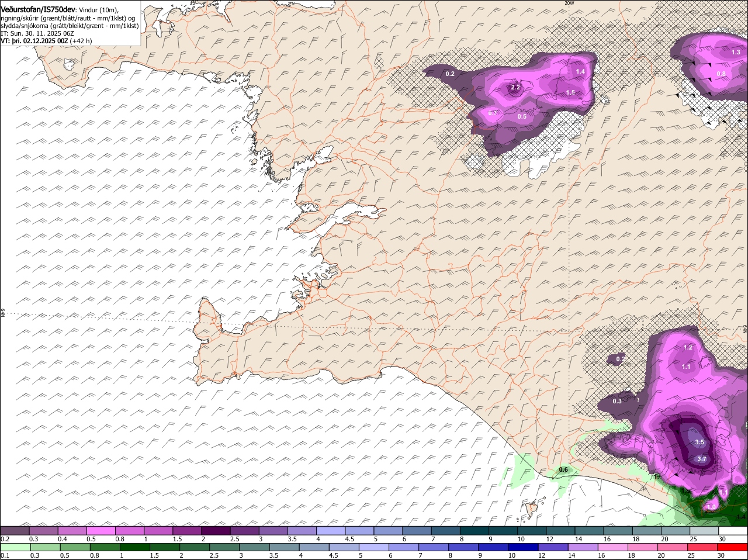The height and width of the screenshot is (560, 748).
Task: Select the VT: þri. 02.12.2025 00Z (+42 h) line
Action: pos(46,41)
